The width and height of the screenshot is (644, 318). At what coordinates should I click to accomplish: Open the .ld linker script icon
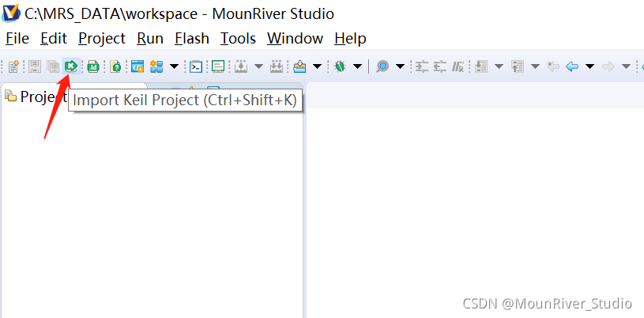tap(93, 66)
